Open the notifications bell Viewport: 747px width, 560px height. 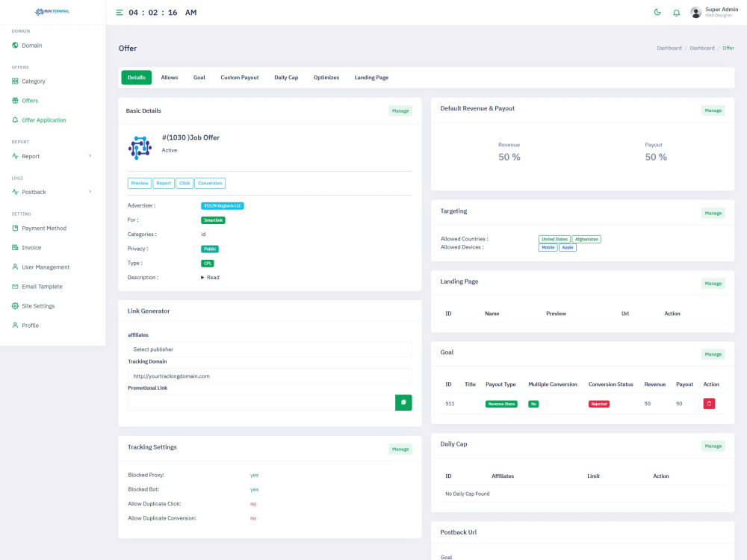point(677,13)
